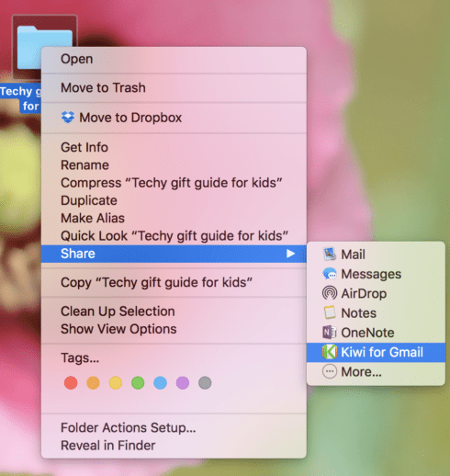Screen dimensions: 450x476
Task: Share via AirDrop in submenu
Action: pyautogui.click(x=376, y=293)
